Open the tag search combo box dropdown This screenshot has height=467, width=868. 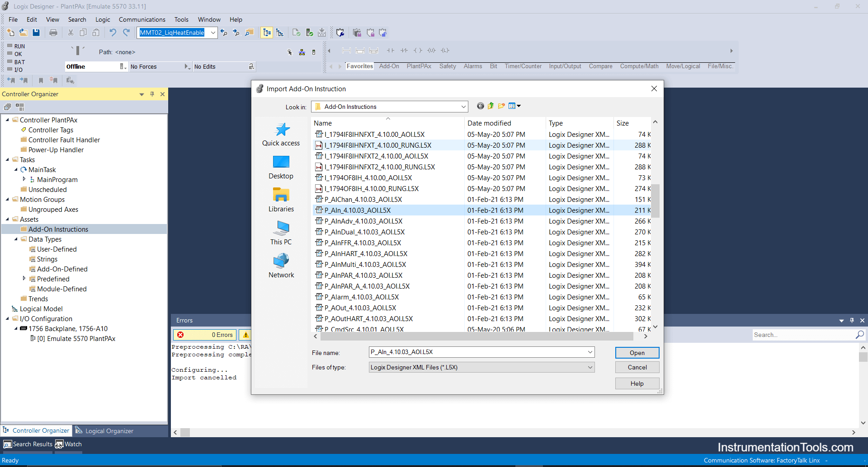(x=213, y=33)
